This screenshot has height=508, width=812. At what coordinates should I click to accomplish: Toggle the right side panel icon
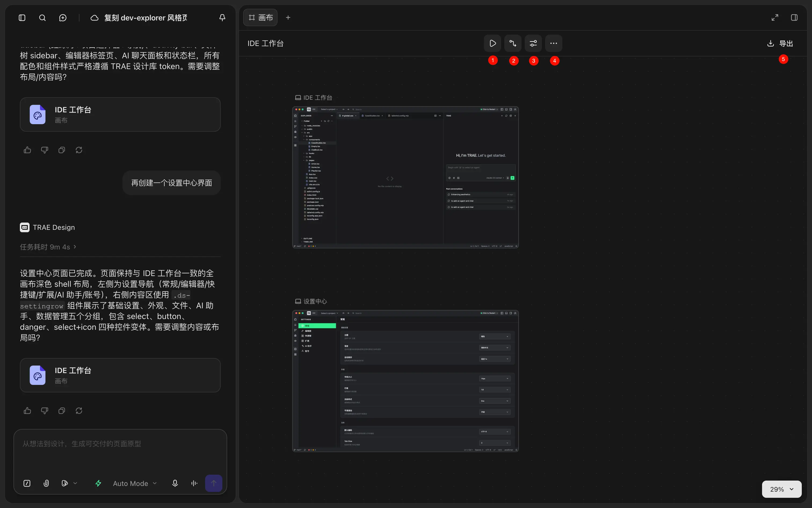(x=794, y=17)
